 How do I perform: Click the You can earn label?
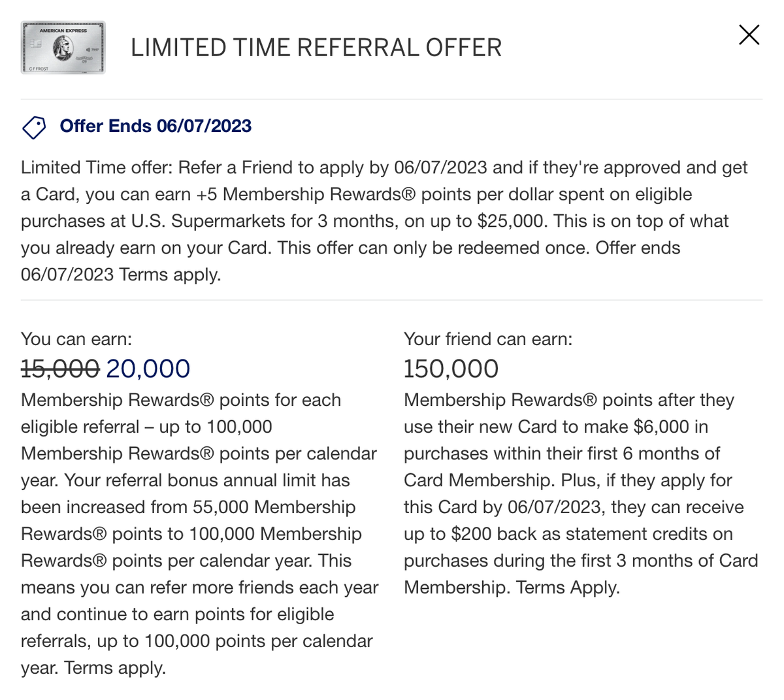pos(76,339)
